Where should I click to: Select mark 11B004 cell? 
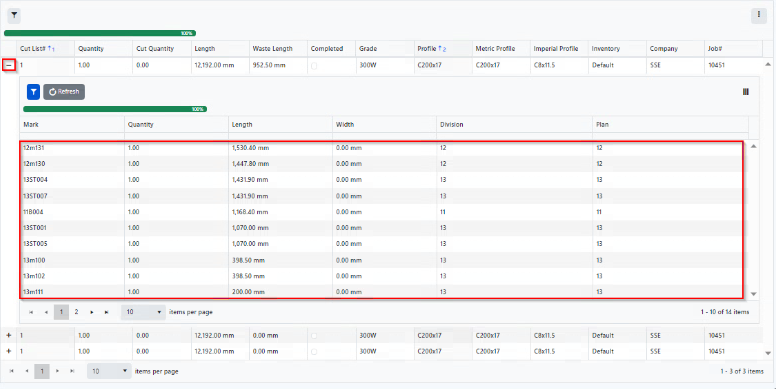tap(72, 212)
